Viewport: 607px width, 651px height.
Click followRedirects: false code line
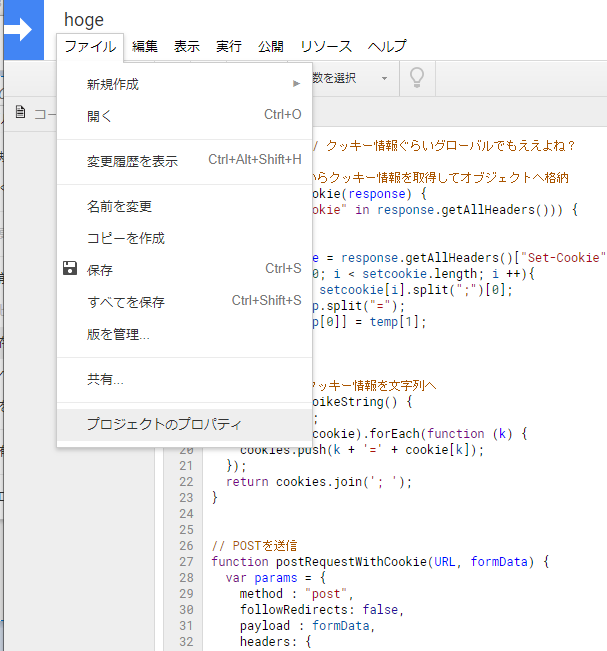pyautogui.click(x=322, y=609)
